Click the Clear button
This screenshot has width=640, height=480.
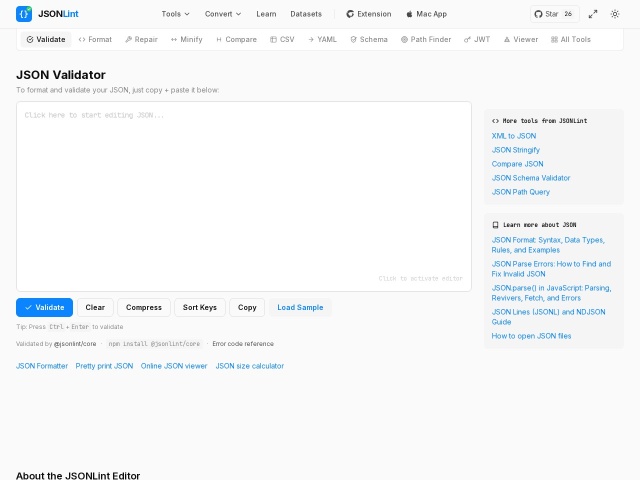click(x=95, y=307)
